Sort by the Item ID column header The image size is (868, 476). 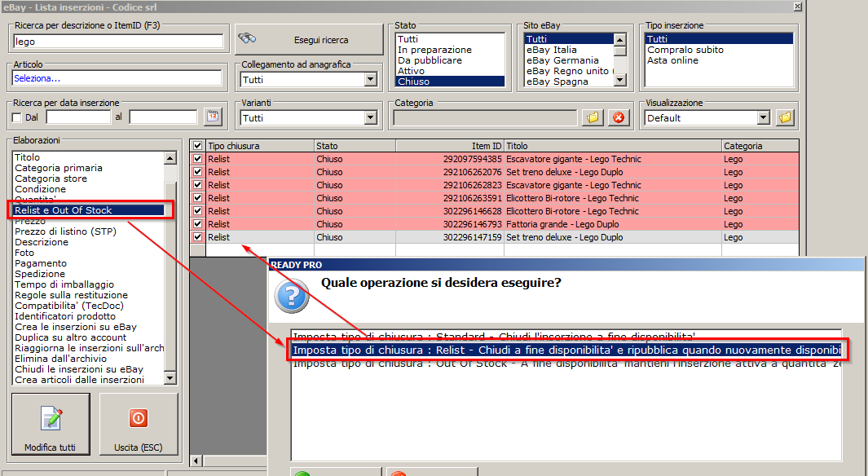[450, 146]
